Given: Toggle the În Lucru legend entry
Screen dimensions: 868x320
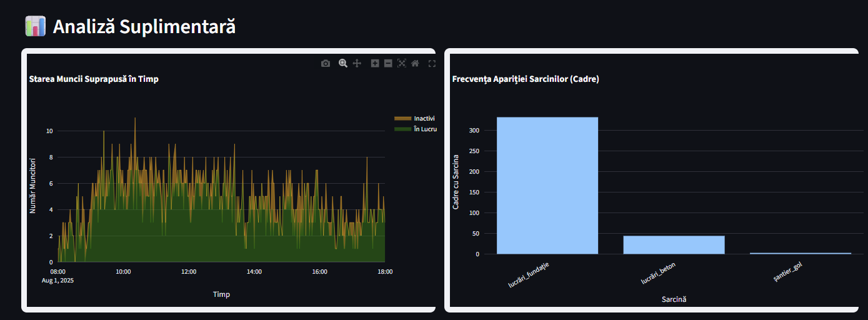Looking at the screenshot, I should [x=425, y=129].
